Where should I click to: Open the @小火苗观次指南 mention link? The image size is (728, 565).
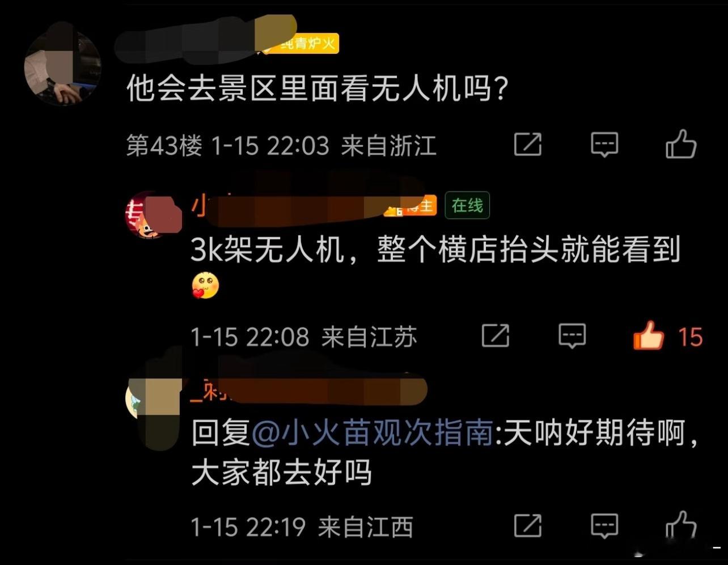pos(371,435)
